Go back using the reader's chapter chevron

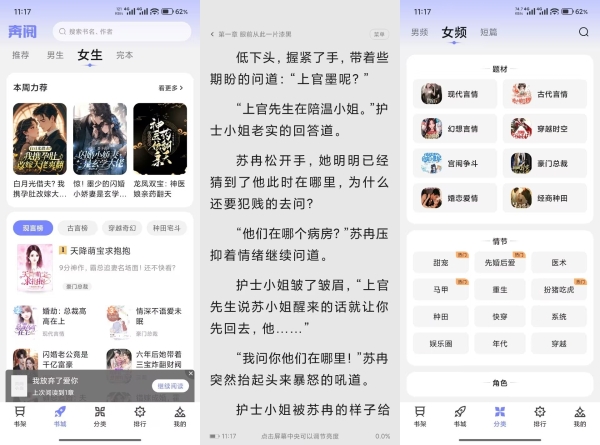pos(212,34)
